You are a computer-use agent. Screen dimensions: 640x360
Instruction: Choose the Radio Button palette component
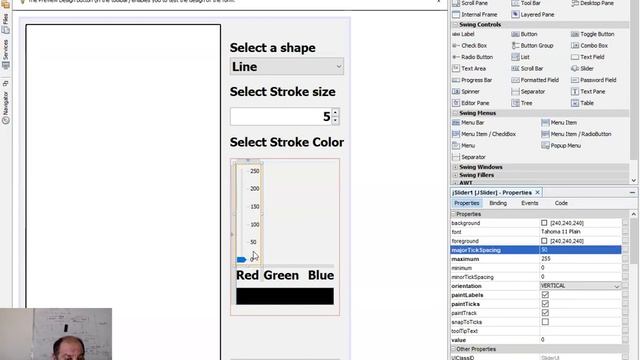point(473,57)
